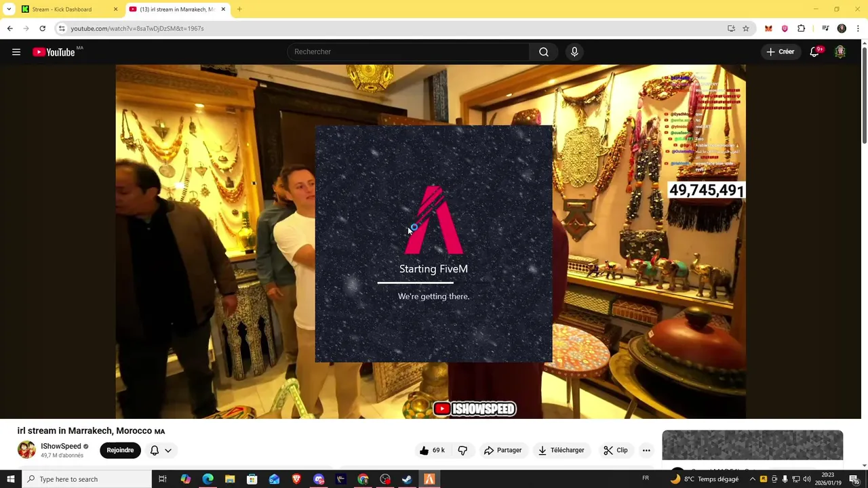Viewport: 868px width, 488px height.
Task: Click the Télécharger download button
Action: [x=561, y=450]
